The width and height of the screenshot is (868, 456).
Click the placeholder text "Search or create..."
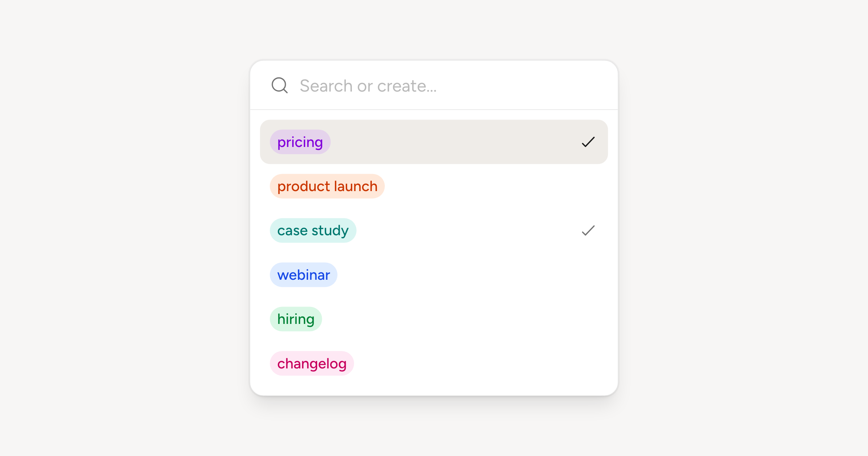368,86
